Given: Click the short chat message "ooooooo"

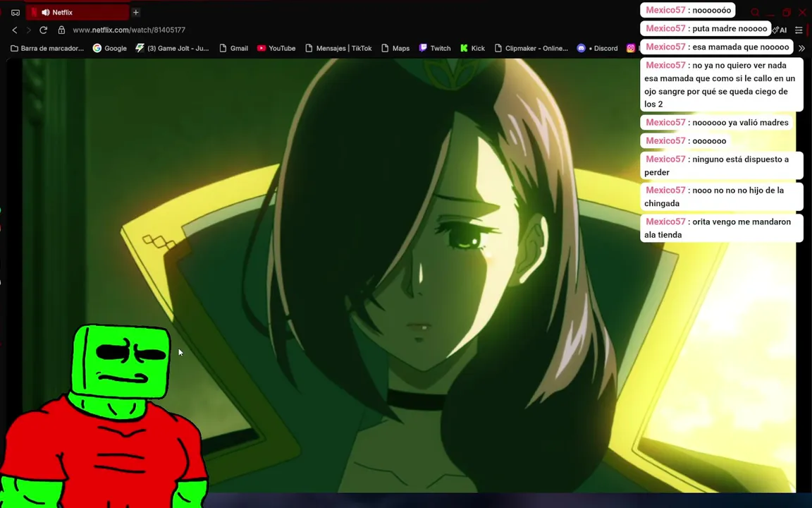Looking at the screenshot, I should click(x=686, y=140).
